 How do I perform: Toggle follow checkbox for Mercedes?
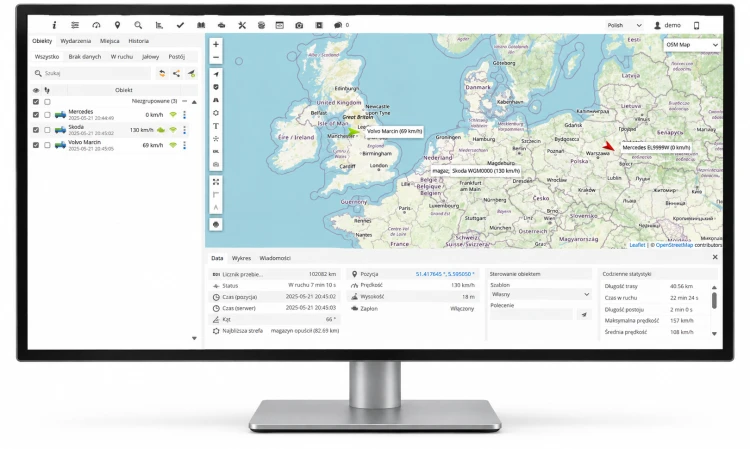pyautogui.click(x=47, y=115)
